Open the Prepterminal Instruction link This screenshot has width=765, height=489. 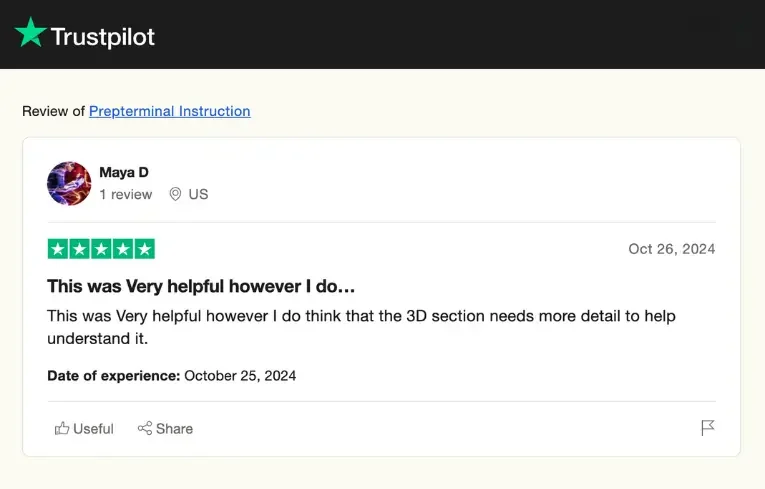tap(169, 111)
